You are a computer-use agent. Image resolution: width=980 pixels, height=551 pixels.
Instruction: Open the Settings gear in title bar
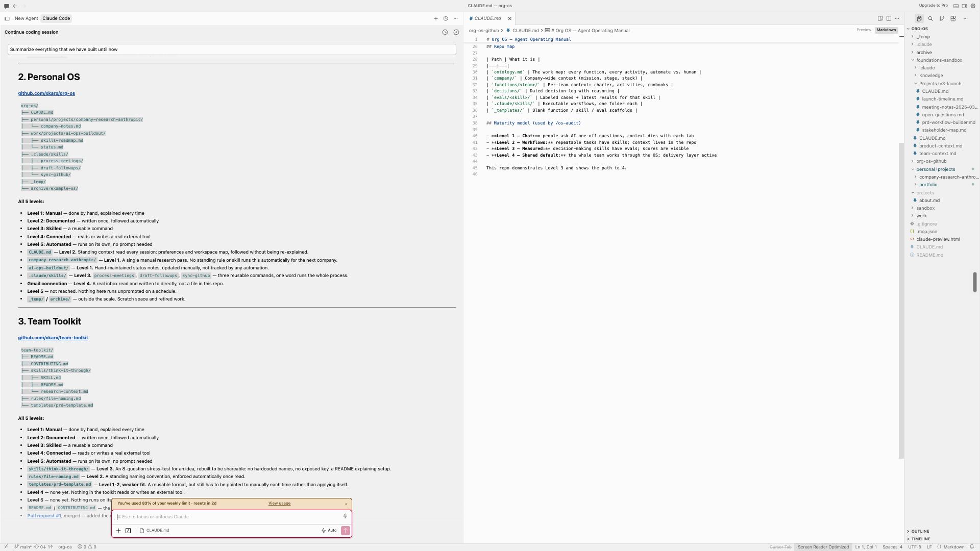click(x=973, y=6)
